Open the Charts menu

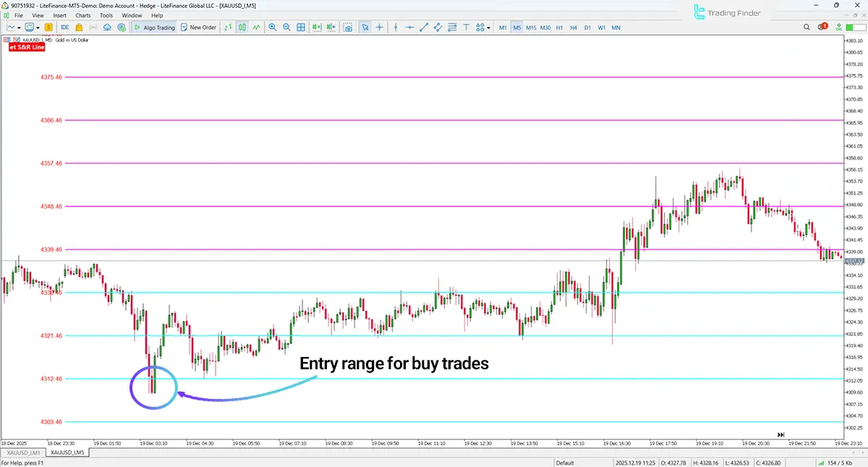83,14
